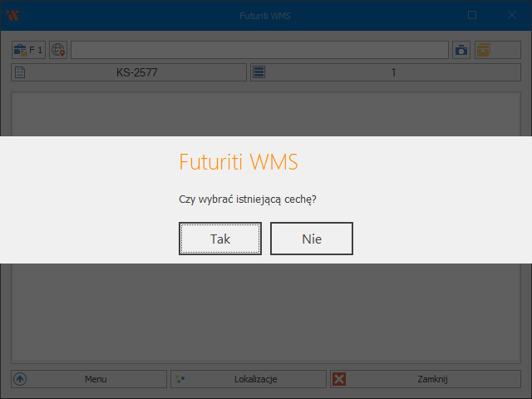Open the camera scanner icon
Screen dimensions: 532x399
pos(461,50)
